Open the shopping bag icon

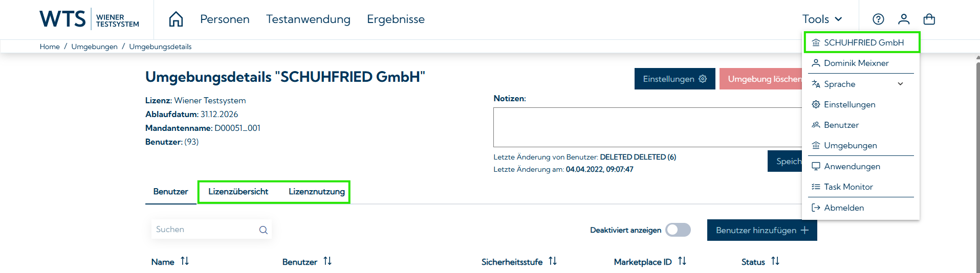(929, 19)
